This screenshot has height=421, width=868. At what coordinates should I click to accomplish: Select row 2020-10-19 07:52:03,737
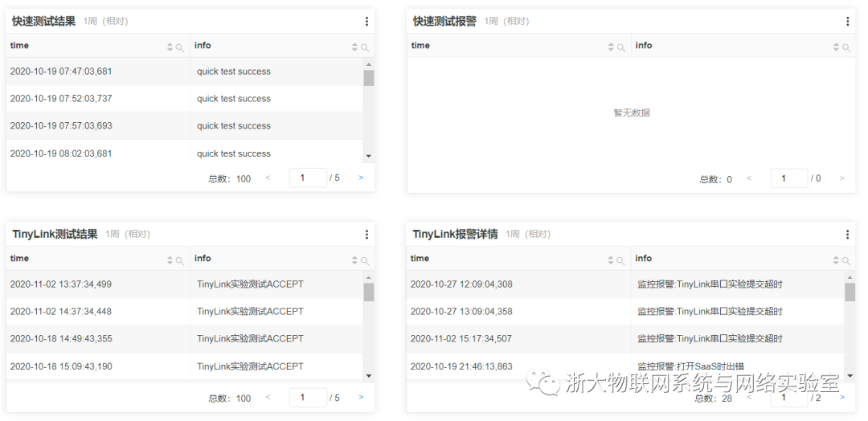(x=184, y=99)
